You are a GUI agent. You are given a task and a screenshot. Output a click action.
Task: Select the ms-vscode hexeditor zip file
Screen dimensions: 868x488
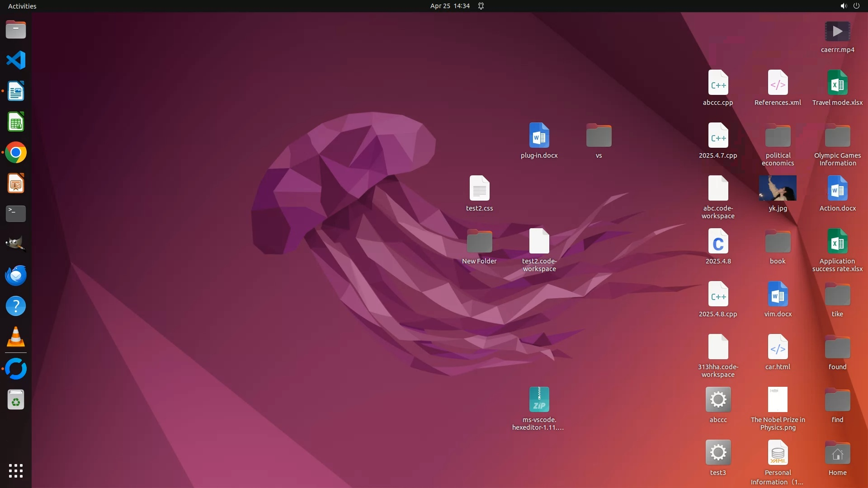(x=539, y=400)
